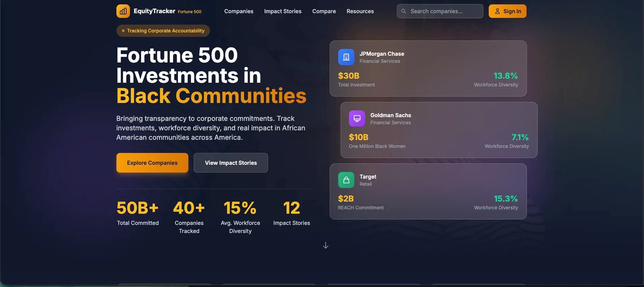Go to Impact Stories in navigation
The image size is (644, 287).
[x=283, y=11]
